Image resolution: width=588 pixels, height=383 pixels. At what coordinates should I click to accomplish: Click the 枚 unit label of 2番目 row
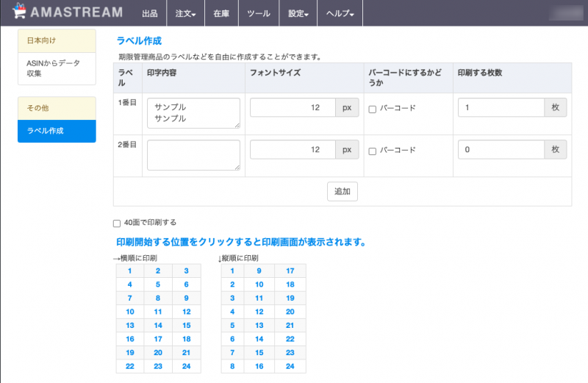point(556,150)
